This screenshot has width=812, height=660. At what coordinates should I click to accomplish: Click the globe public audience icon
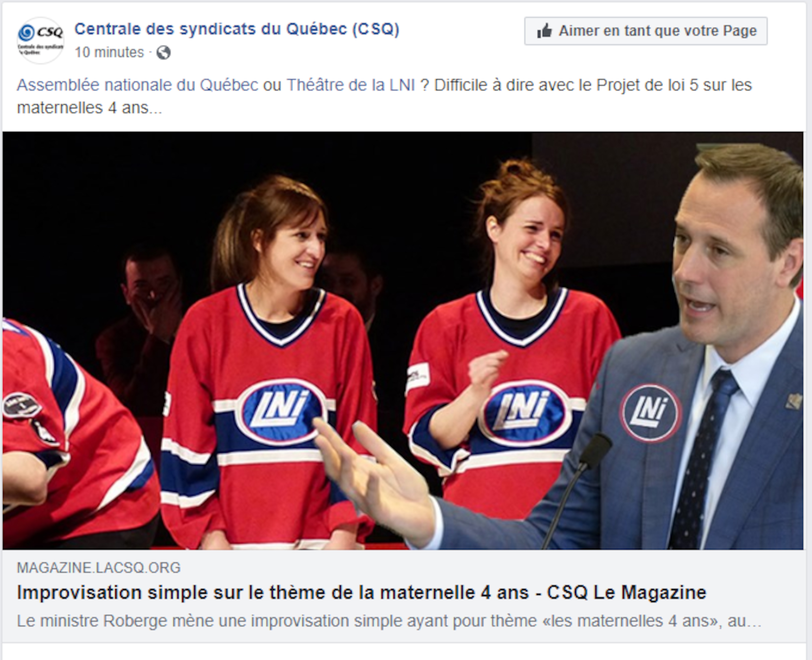(x=163, y=52)
